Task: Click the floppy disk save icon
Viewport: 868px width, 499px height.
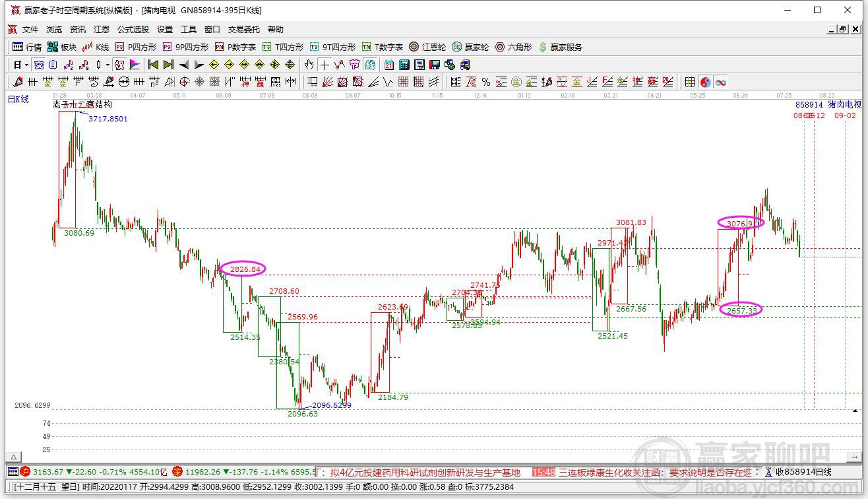Action: pos(435,65)
